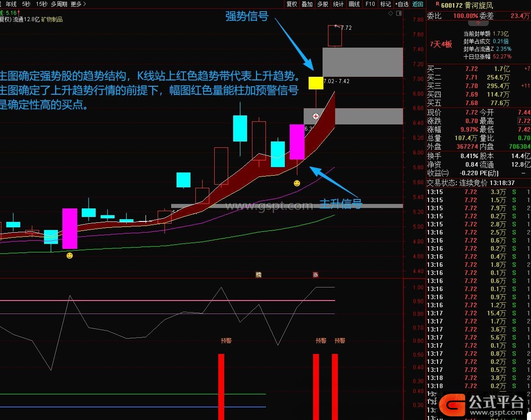Click the smiley signal under the leftmost magenta candle
This screenshot has width=531, height=420.
[69, 256]
